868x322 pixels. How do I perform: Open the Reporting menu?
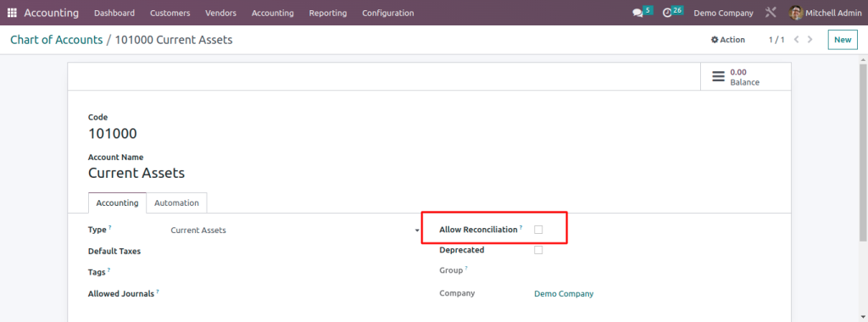[328, 13]
